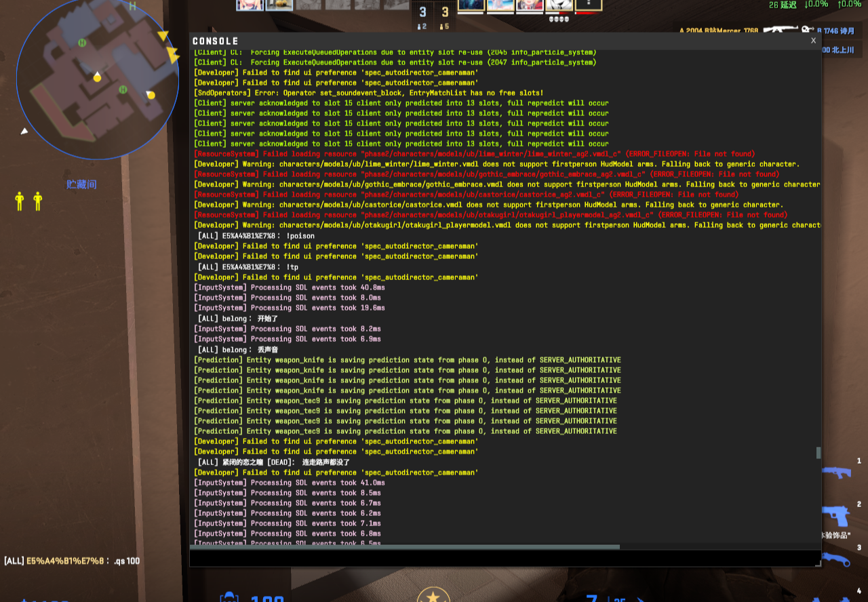Image resolution: width=868 pixels, height=602 pixels.
Task: Click the first weapon_tec9 prediction line
Action: tap(405, 401)
